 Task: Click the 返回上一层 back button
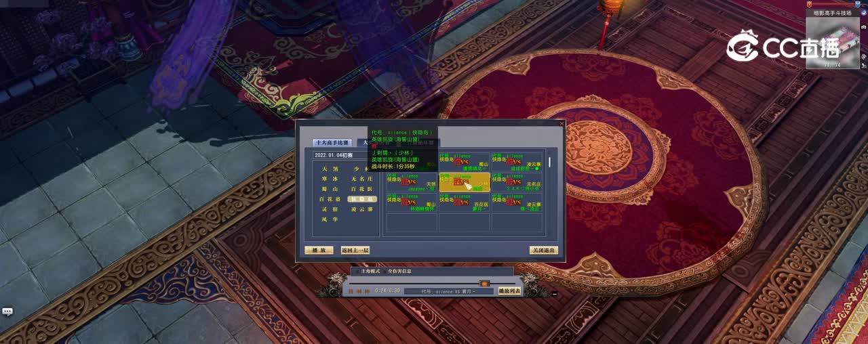tap(355, 250)
